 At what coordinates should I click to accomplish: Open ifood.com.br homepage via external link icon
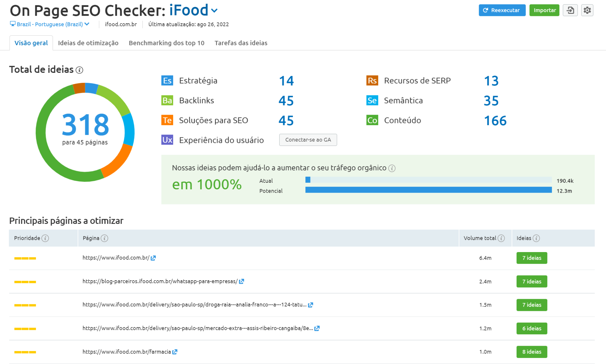pos(153,258)
